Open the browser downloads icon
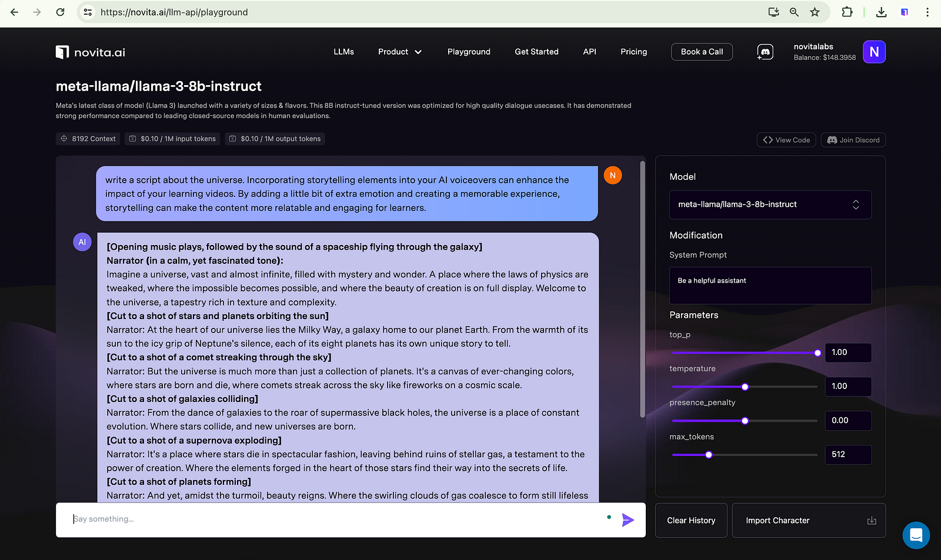941x560 pixels. coord(881,12)
